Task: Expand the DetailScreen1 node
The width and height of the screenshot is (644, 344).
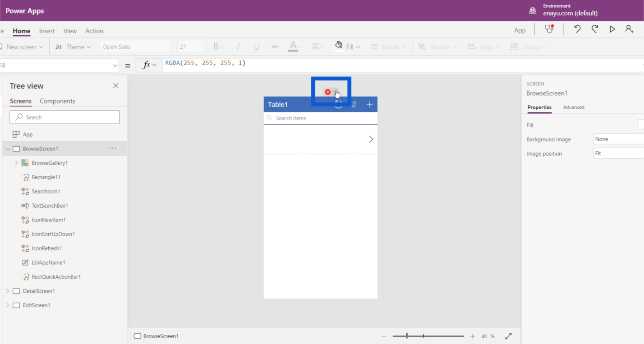Action: point(8,291)
